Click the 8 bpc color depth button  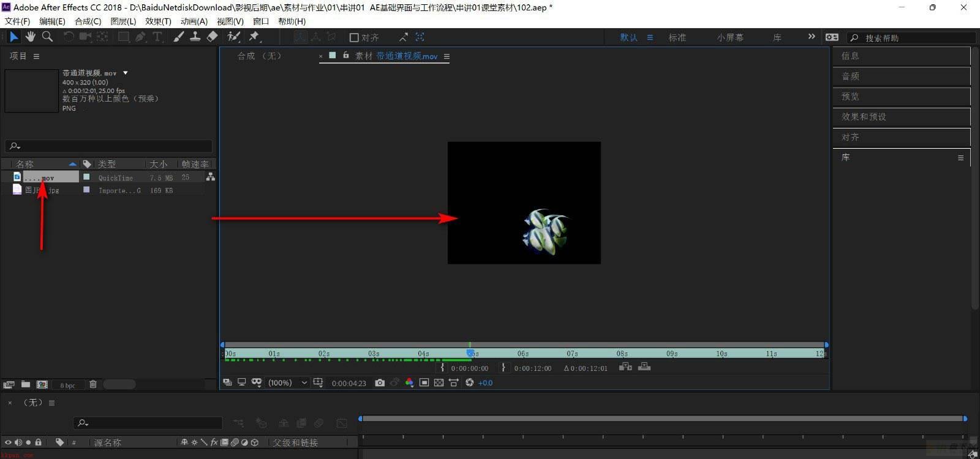[67, 385]
